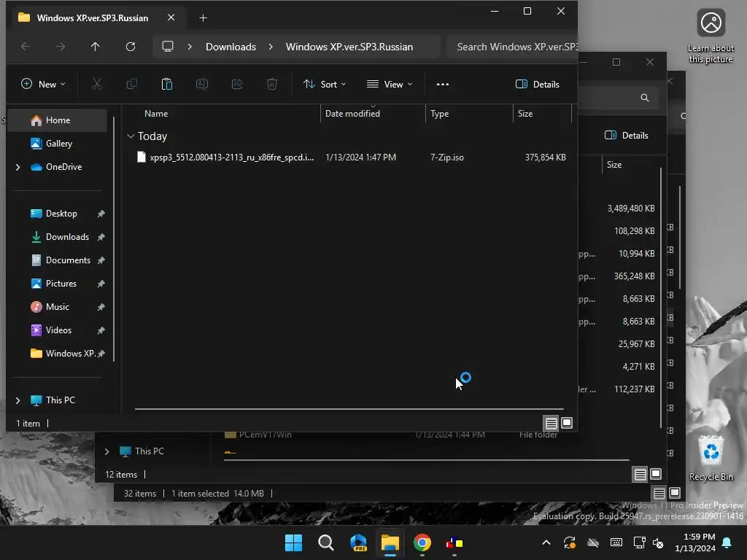Click chevron after Downloads in address bar
The width and height of the screenshot is (747, 560).
271,47
